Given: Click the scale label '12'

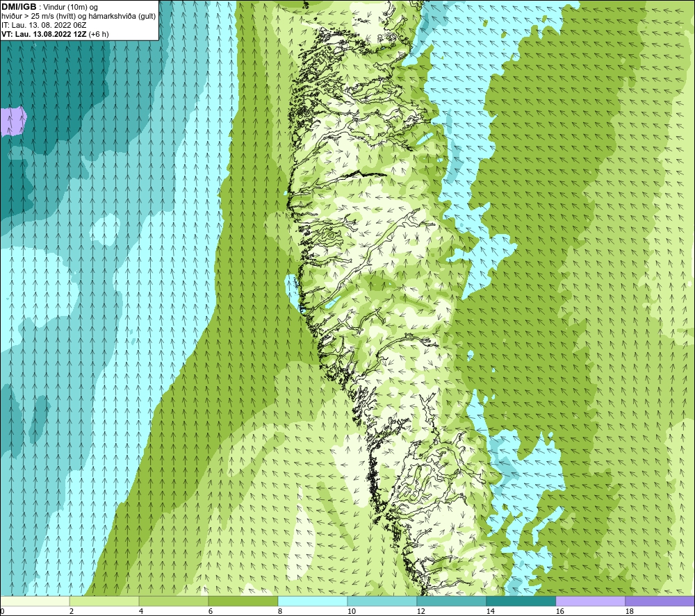Looking at the screenshot, I should coord(421,611).
